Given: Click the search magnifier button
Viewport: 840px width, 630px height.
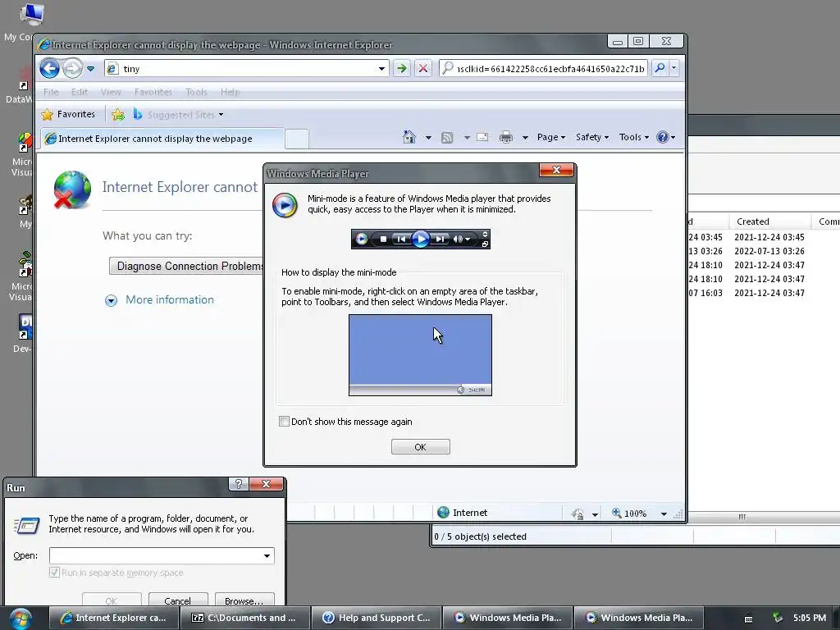Looking at the screenshot, I should pyautogui.click(x=660, y=68).
